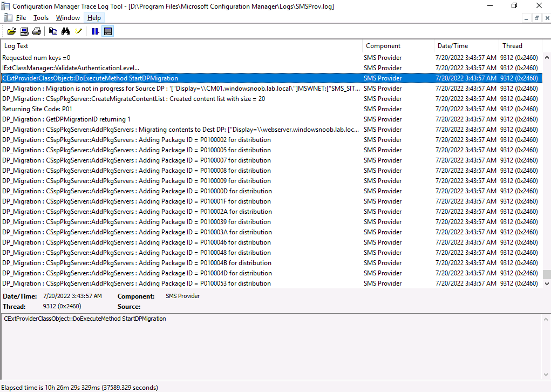The height and width of the screenshot is (392, 551).
Task: Select the row for Package ID P010004D
Action: coord(271,273)
